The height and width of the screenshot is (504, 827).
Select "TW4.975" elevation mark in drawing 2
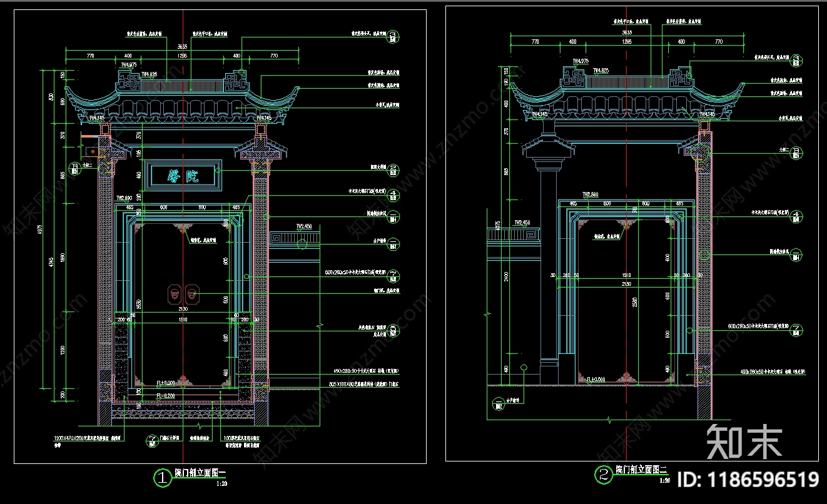[x=582, y=61]
